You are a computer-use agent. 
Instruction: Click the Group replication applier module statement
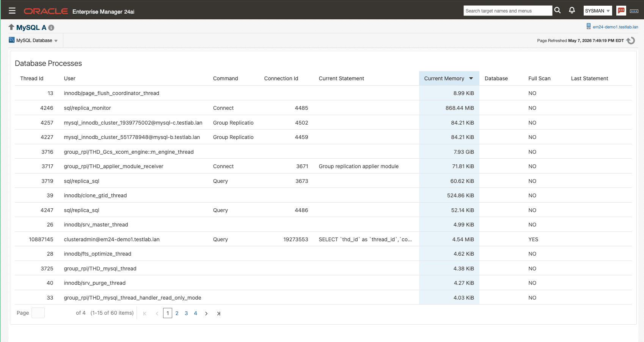click(x=358, y=166)
